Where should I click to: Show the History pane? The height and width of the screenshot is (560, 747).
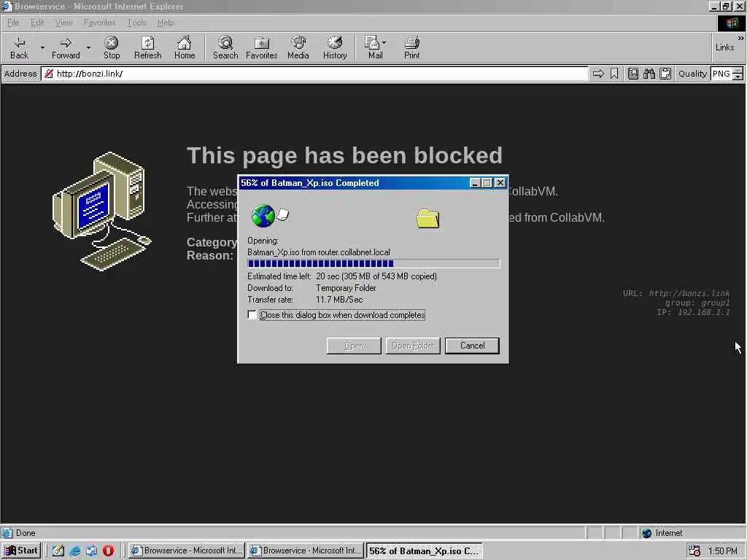click(x=335, y=47)
